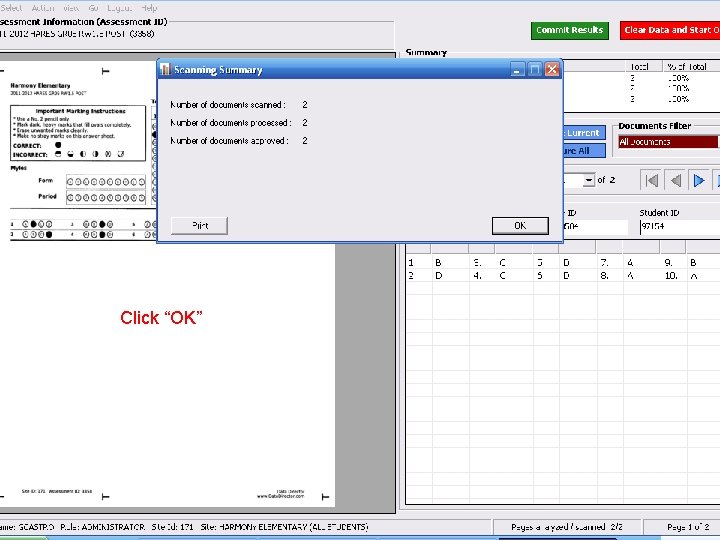720x540 pixels.
Task: Click 'Number of documents processed' text
Action: [x=231, y=123]
